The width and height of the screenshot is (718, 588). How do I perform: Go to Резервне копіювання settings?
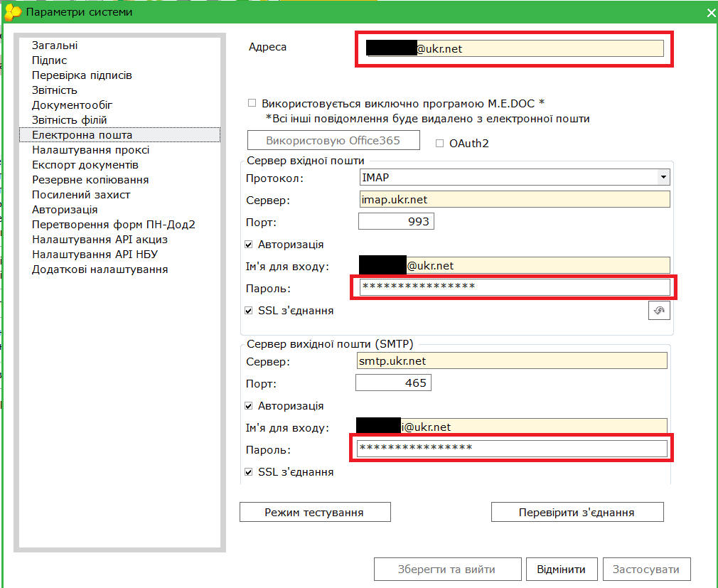[90, 180]
